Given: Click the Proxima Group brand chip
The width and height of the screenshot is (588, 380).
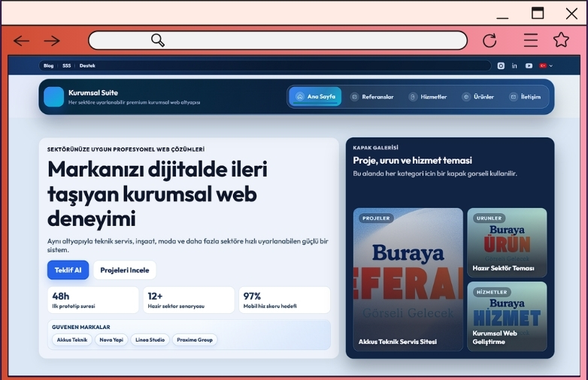Looking at the screenshot, I should coord(195,340).
